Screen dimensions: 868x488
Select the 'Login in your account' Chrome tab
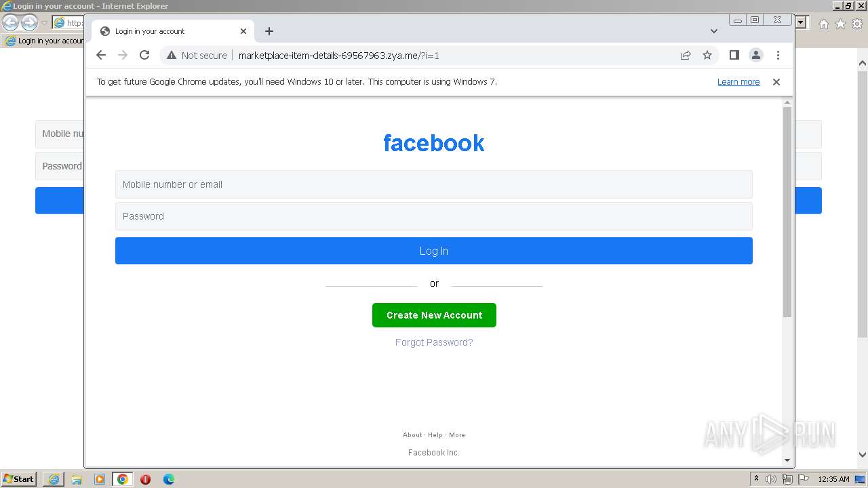pyautogui.click(x=173, y=31)
